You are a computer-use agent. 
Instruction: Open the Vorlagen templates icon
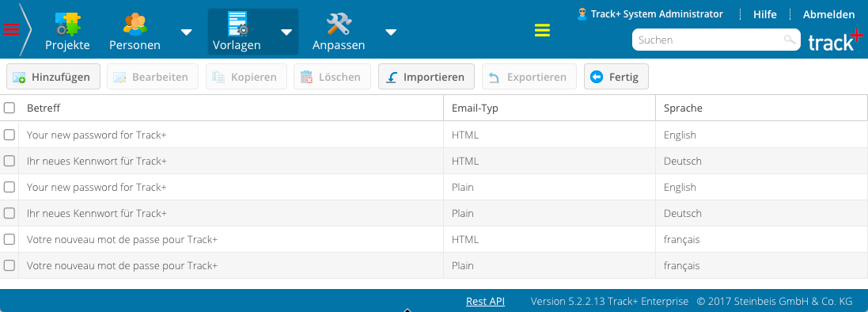238,24
